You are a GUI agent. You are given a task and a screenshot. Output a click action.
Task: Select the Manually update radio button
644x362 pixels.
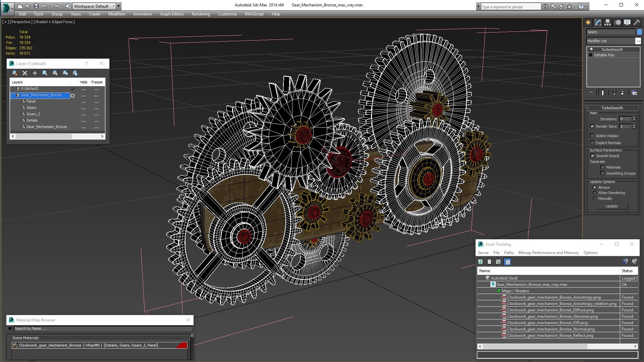click(x=594, y=198)
